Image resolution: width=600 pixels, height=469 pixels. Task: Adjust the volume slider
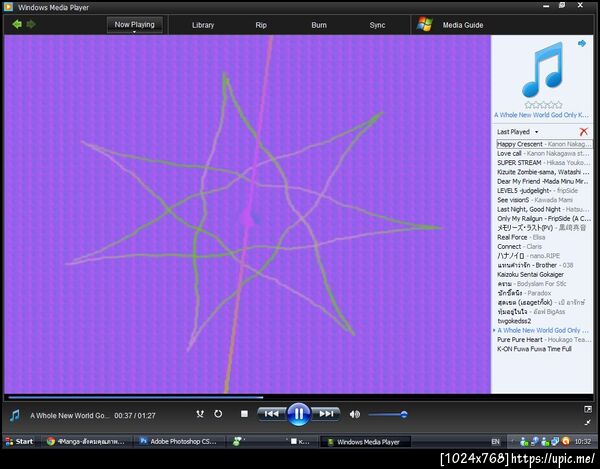pos(387,414)
